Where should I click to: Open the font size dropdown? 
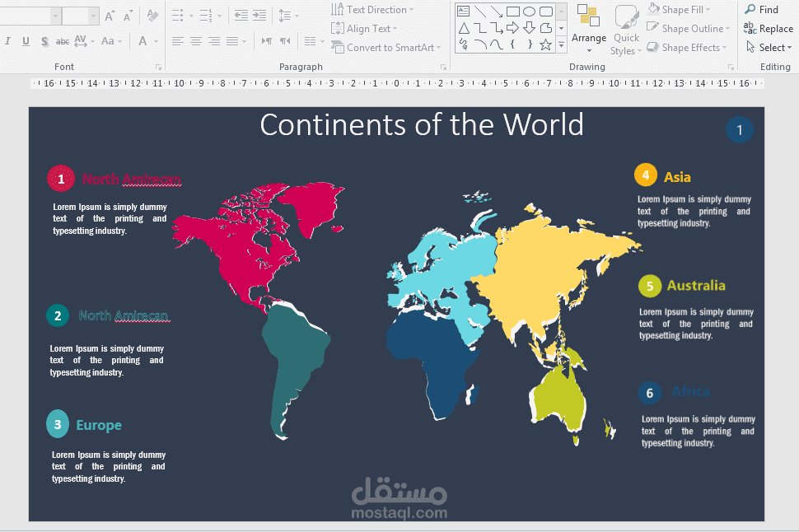(93, 16)
